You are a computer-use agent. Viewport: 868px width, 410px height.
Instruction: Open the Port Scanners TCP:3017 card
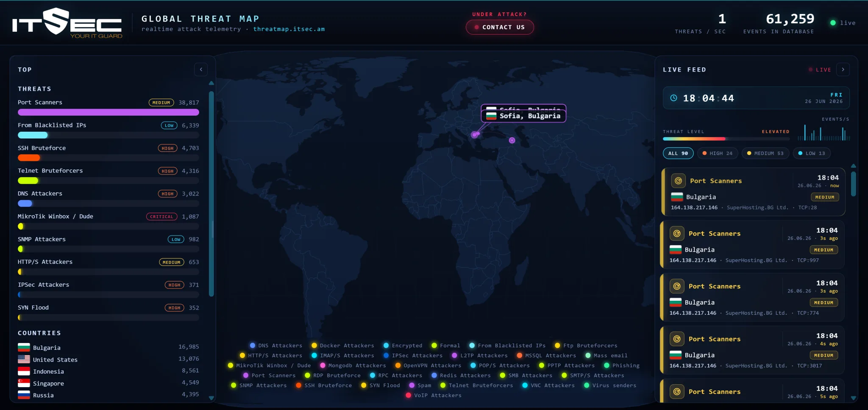tap(753, 350)
